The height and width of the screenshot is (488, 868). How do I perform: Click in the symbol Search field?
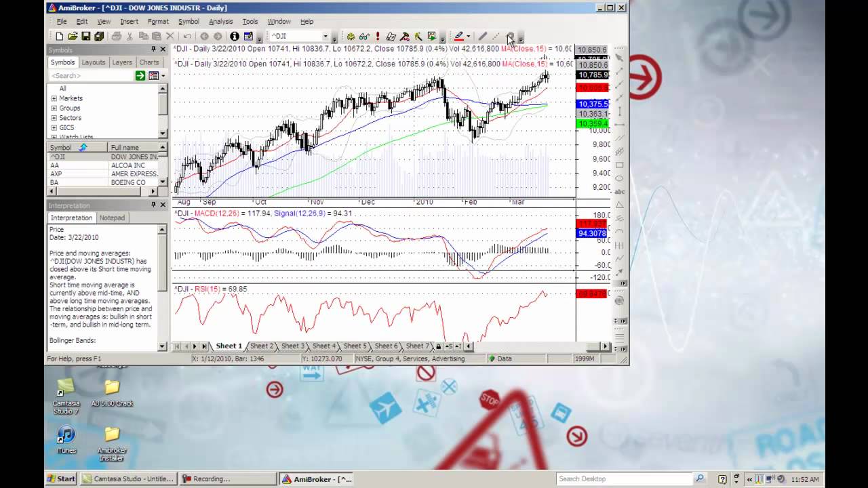pyautogui.click(x=91, y=75)
